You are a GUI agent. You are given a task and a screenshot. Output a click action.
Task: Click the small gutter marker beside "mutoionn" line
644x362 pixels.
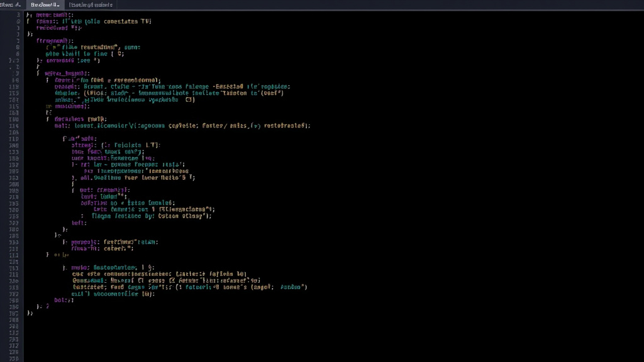pyautogui.click(x=48, y=106)
